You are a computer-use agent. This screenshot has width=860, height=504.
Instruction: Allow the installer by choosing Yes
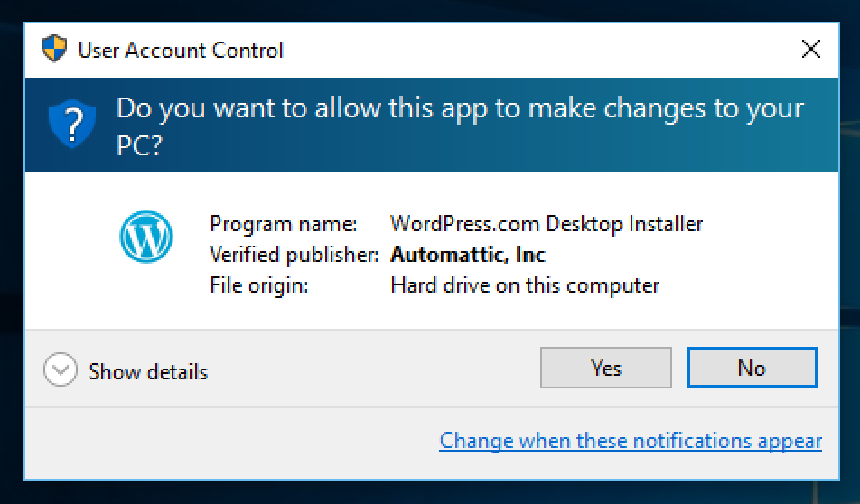coord(605,368)
